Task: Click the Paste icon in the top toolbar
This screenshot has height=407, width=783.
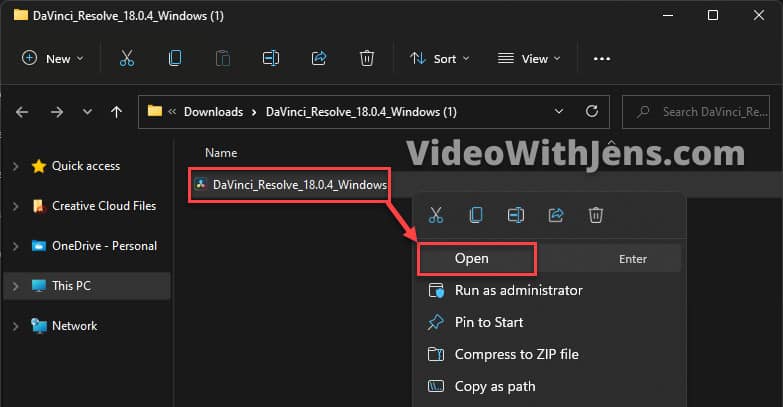Action: (223, 58)
